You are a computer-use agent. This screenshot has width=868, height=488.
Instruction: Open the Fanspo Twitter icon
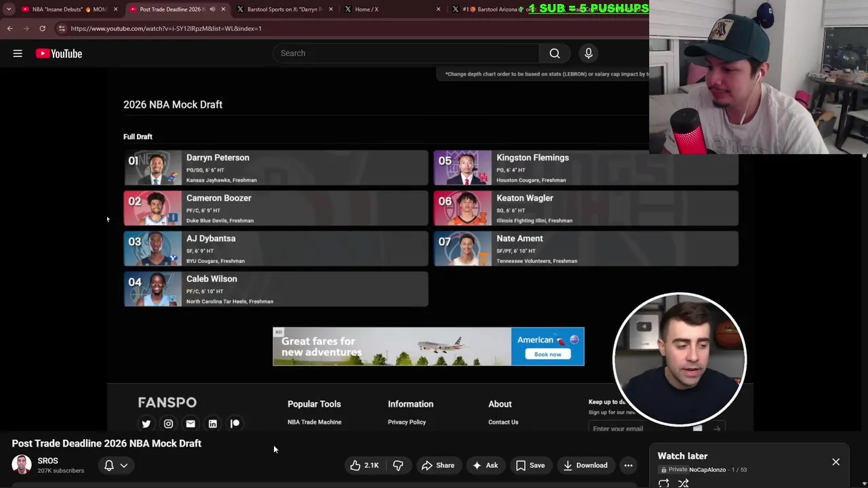[146, 424]
